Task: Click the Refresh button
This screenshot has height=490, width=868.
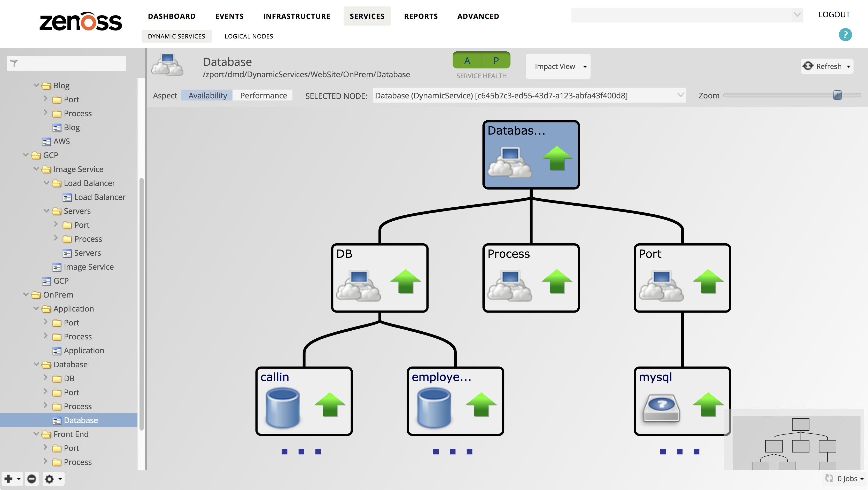Action: pyautogui.click(x=823, y=66)
